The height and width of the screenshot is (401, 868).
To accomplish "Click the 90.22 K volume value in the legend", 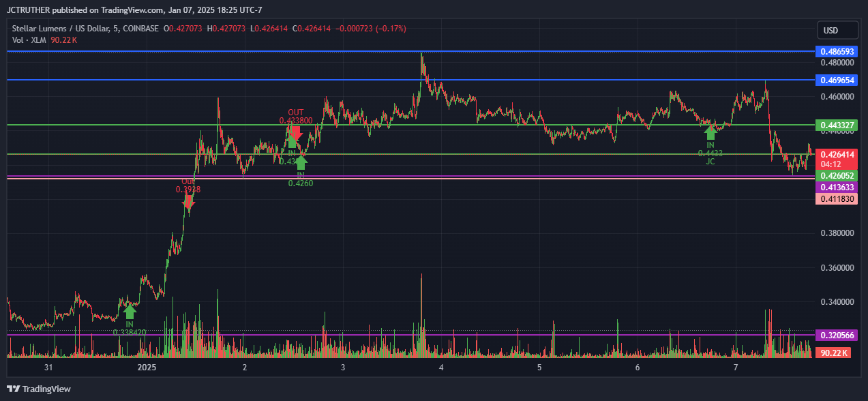I will pyautogui.click(x=64, y=40).
